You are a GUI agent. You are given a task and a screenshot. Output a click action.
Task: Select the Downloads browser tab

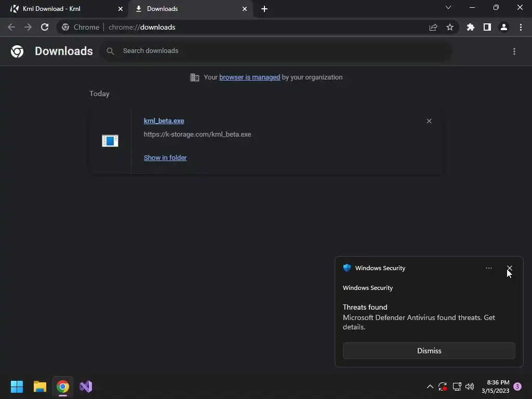click(190, 9)
